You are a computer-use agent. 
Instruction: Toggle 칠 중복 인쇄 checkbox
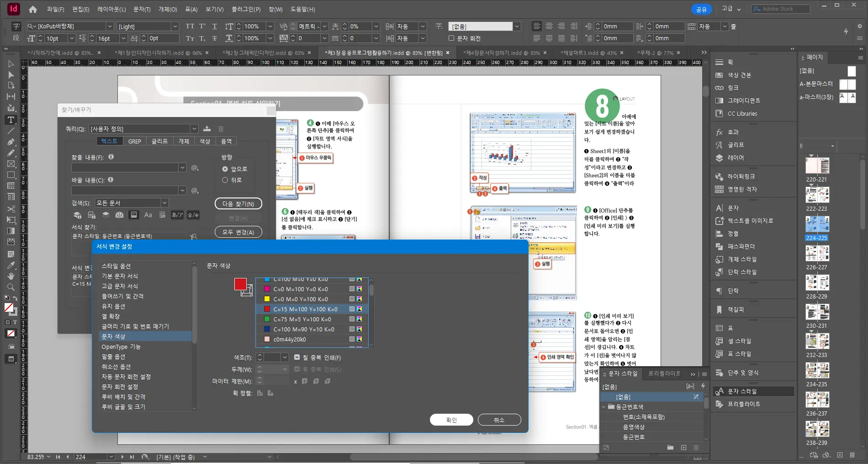[297, 357]
